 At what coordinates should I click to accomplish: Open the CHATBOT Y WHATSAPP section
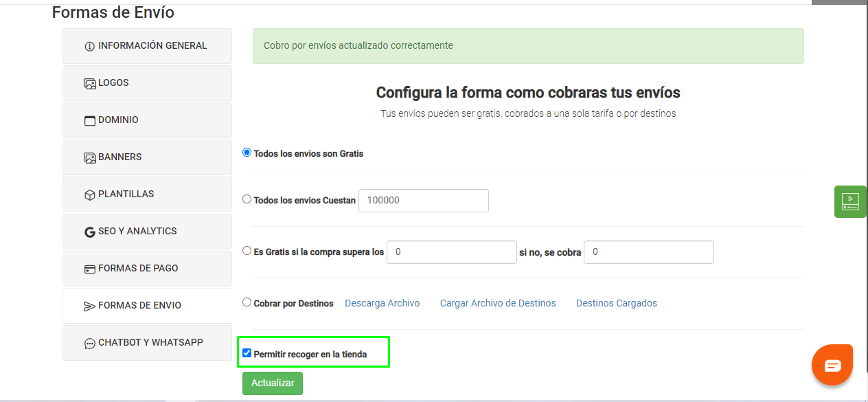[147, 342]
